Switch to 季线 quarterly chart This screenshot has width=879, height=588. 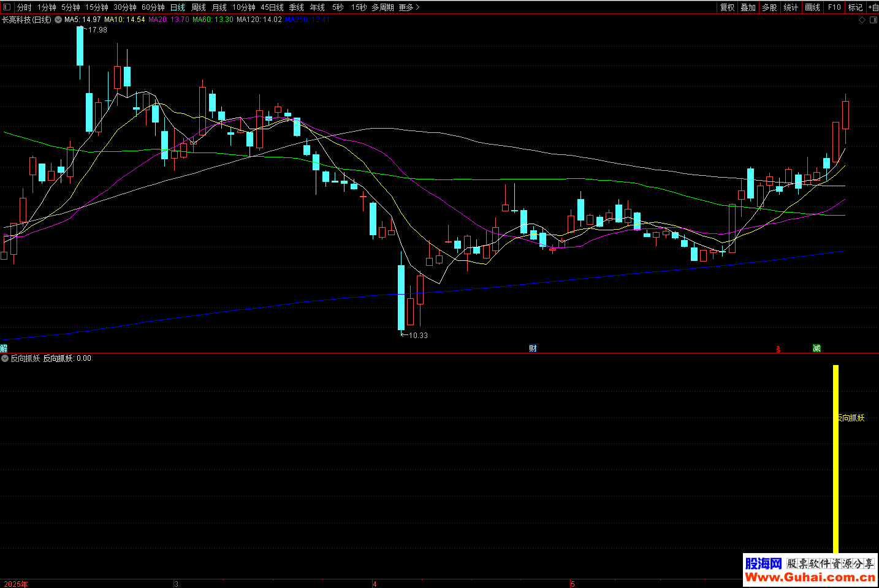point(297,7)
